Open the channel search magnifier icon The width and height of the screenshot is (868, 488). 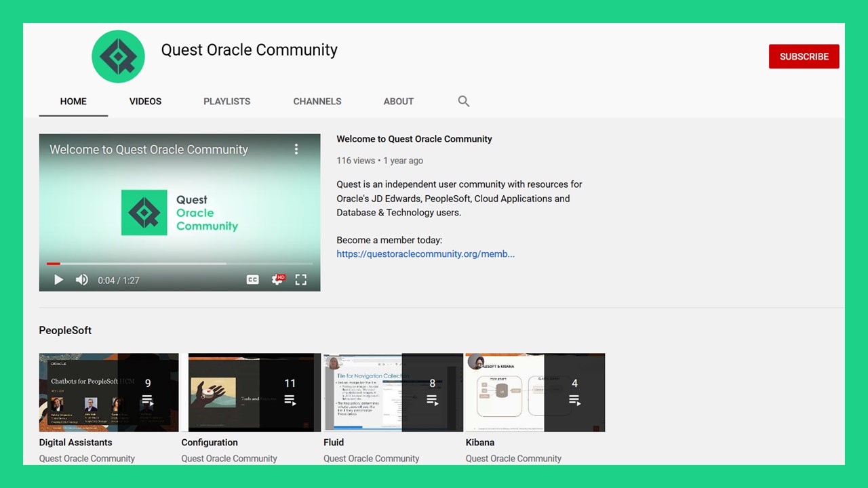[x=464, y=101]
